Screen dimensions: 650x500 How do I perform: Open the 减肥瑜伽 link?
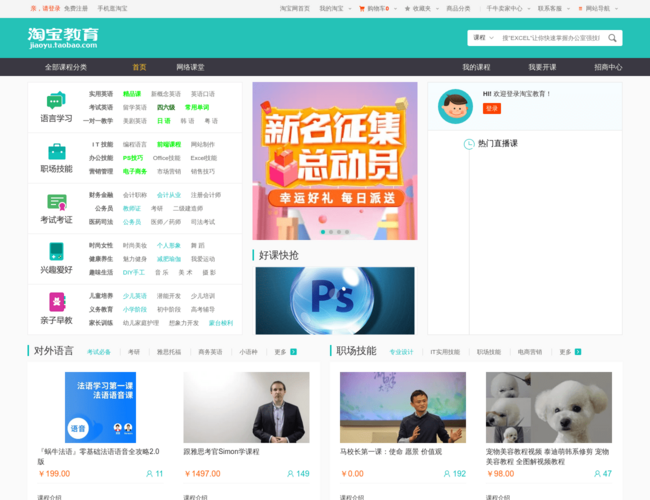point(169,259)
